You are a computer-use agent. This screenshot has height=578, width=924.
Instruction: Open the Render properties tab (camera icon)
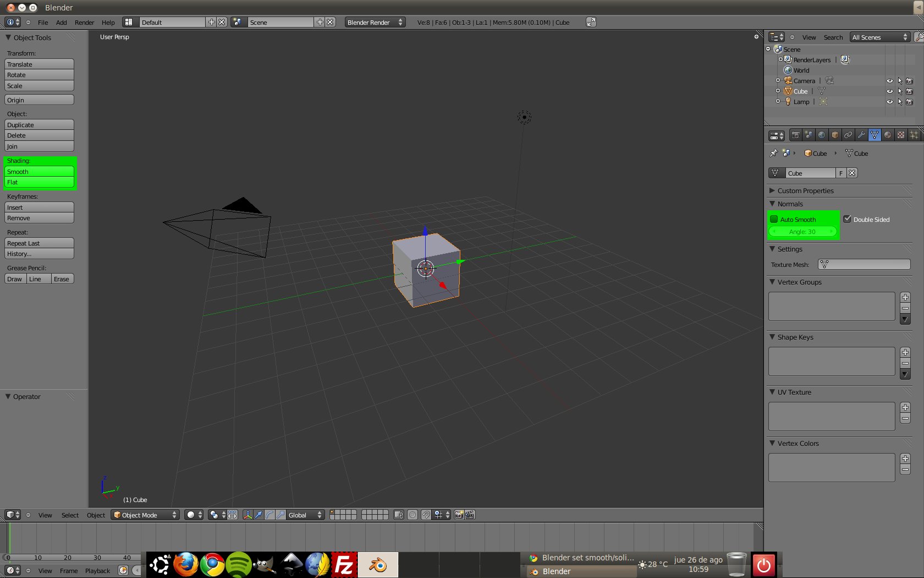(795, 135)
